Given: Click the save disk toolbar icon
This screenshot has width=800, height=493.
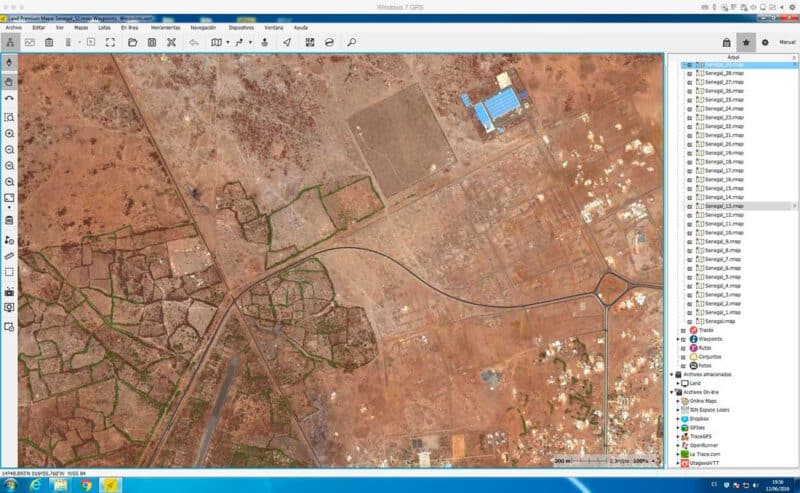Looking at the screenshot, I should coord(152,42).
